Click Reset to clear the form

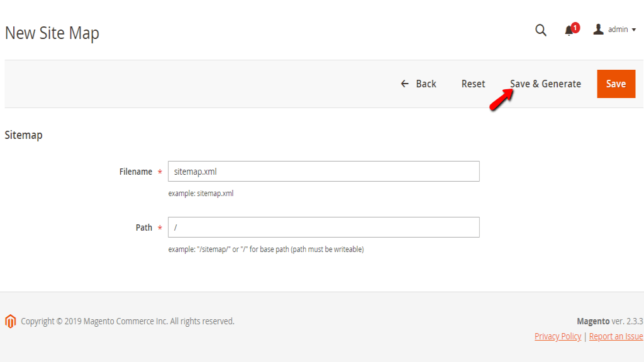coord(473,84)
